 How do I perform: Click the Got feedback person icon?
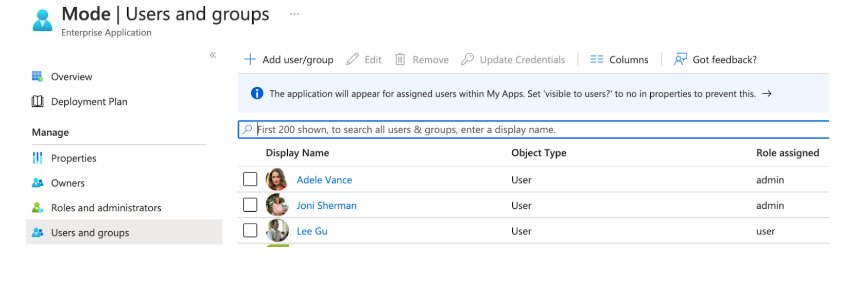coord(680,59)
